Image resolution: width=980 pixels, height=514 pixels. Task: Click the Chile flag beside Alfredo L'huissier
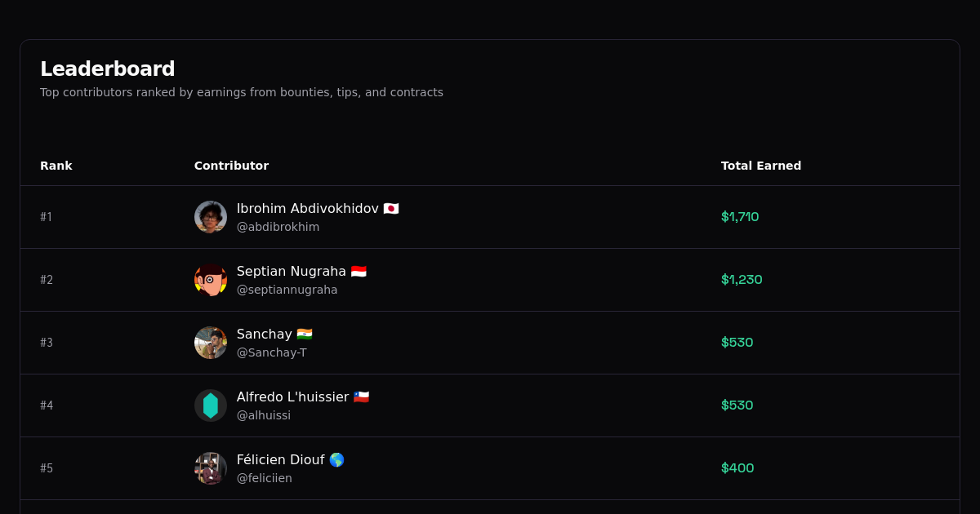[361, 397]
